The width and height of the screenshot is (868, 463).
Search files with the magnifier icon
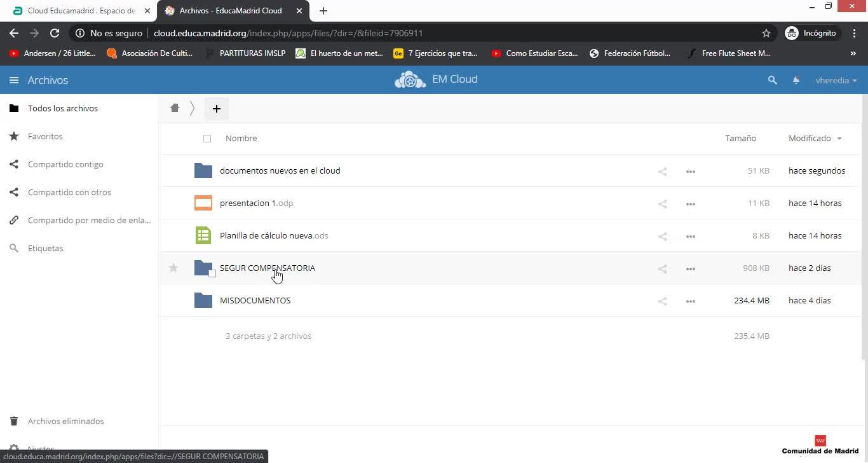(x=772, y=80)
